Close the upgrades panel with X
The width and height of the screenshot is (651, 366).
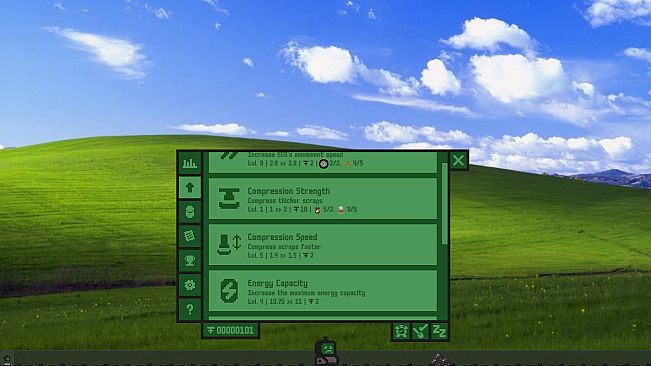click(458, 160)
